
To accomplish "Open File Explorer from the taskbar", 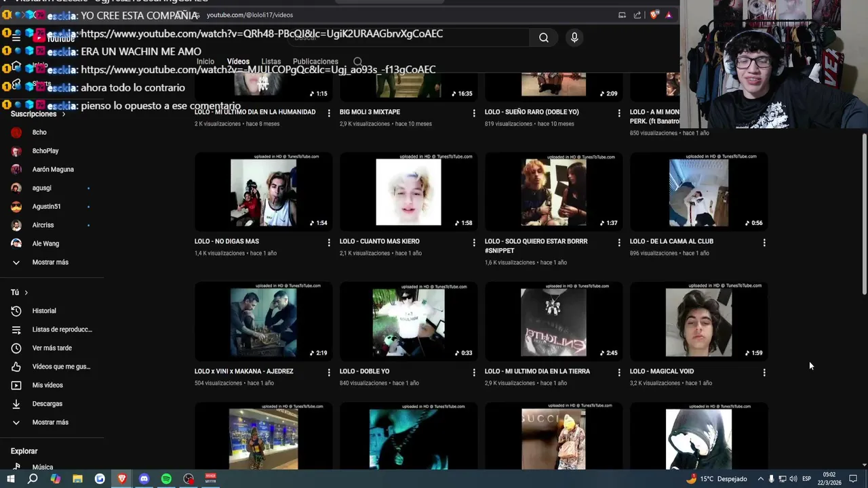I will point(77,479).
